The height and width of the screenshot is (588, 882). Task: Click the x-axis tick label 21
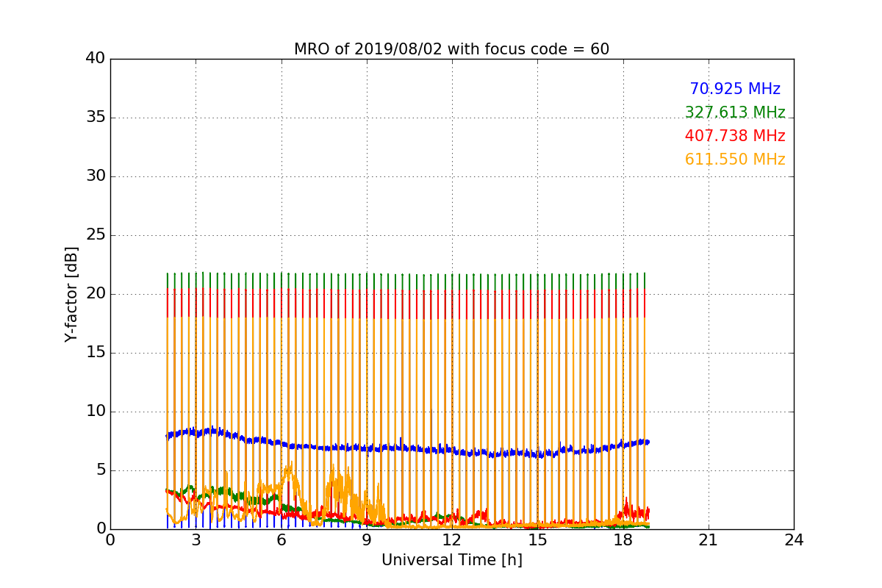(709, 540)
